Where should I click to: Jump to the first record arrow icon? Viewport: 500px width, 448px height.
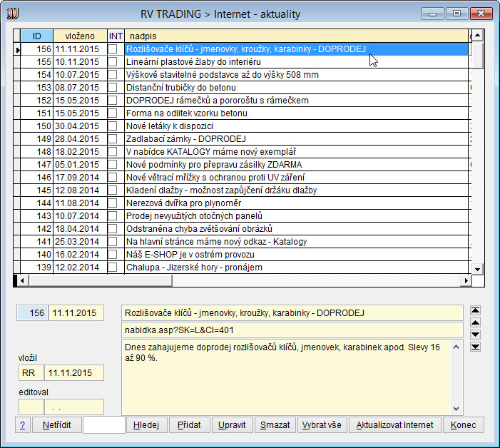[x=475, y=310]
